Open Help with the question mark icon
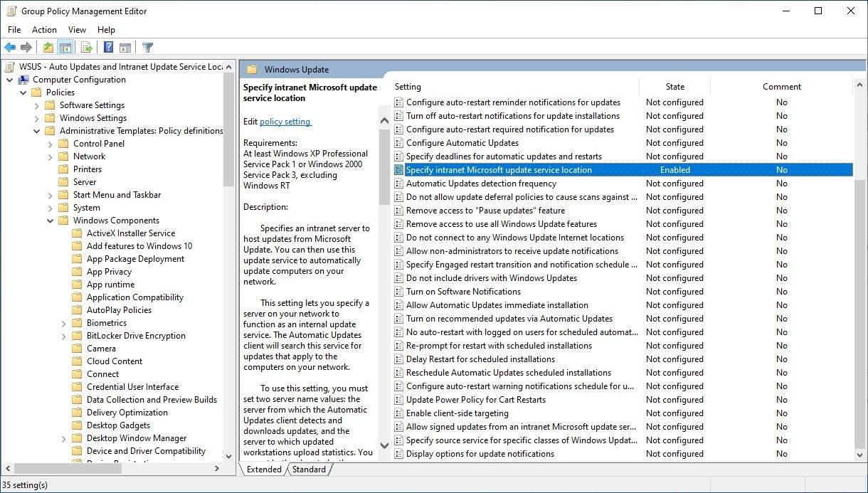868x493 pixels. (108, 48)
